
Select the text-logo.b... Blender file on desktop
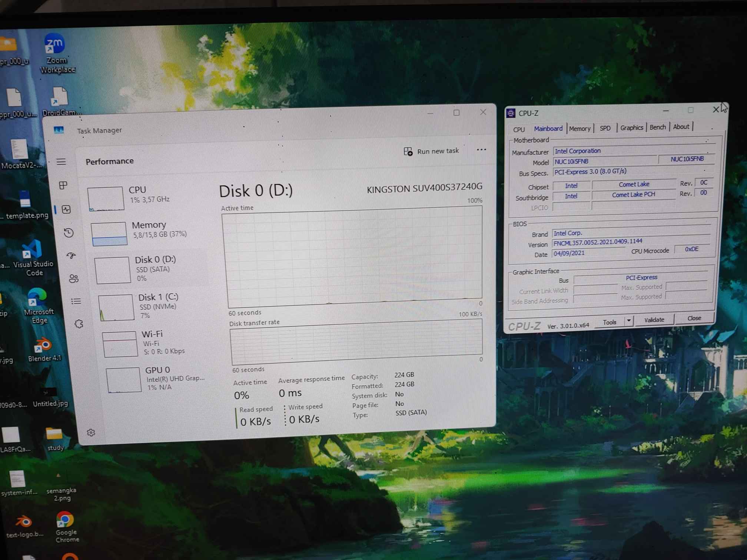[24, 526]
